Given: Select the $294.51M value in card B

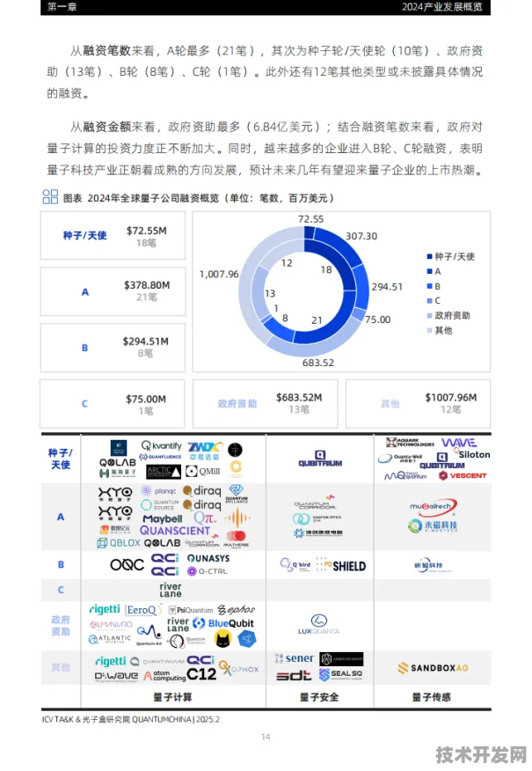Looking at the screenshot, I should (x=145, y=341).
